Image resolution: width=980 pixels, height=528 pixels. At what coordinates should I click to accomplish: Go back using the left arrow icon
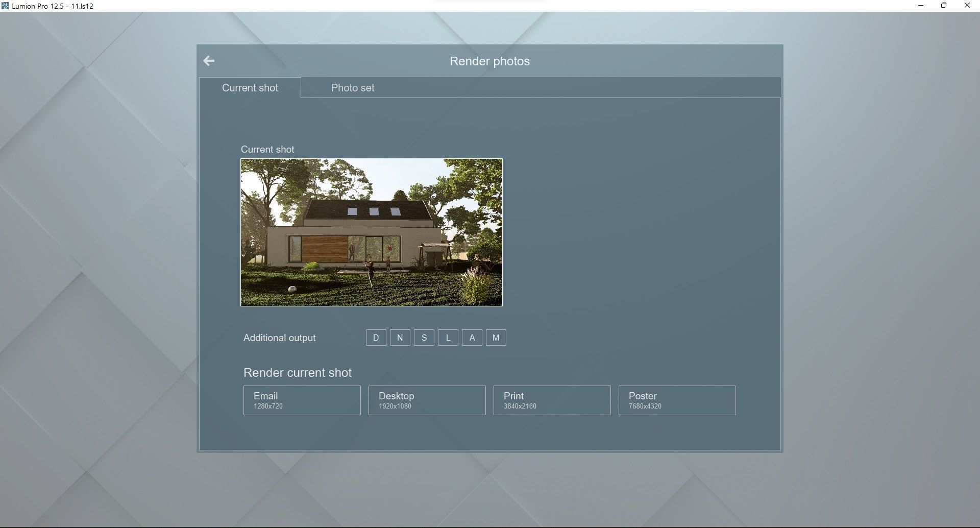coord(209,61)
